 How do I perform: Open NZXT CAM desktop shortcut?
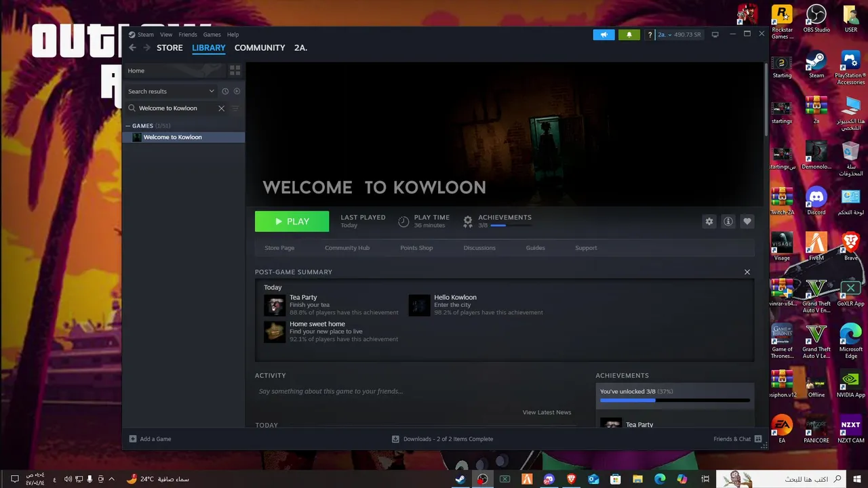[x=850, y=429]
